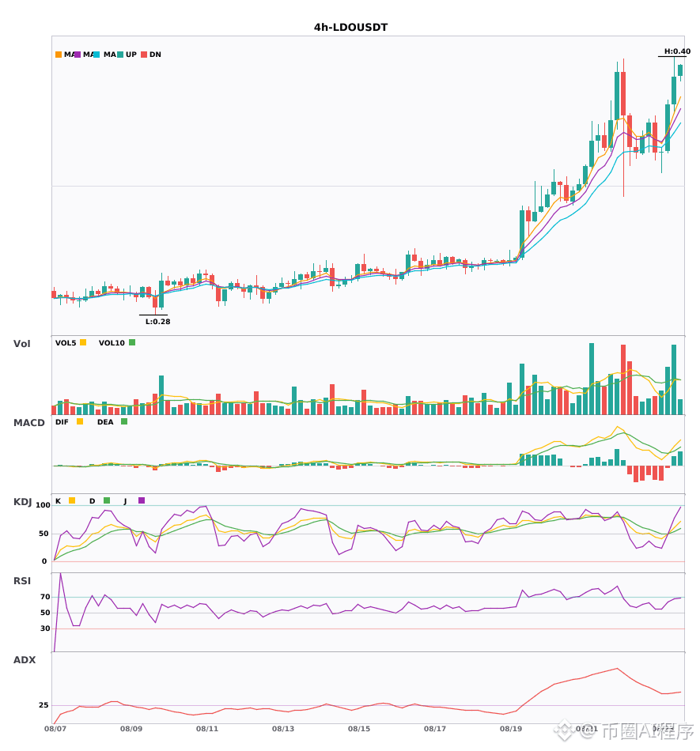The image size is (700, 751).
Task: Click the 08/07 date tick
Action: pyautogui.click(x=55, y=729)
